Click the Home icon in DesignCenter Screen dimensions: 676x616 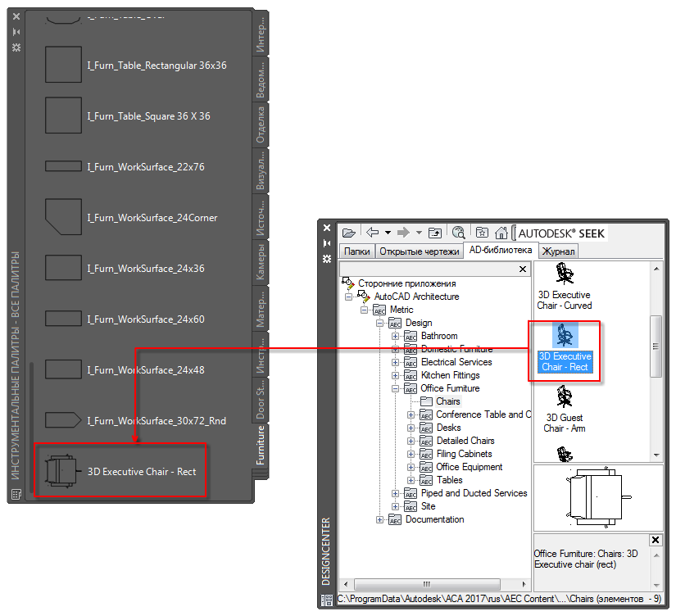pos(501,233)
